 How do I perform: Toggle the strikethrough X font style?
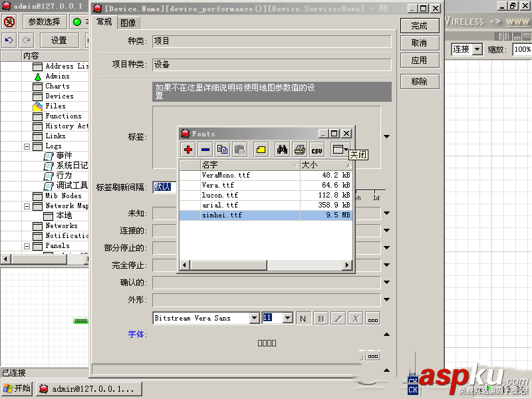356,319
